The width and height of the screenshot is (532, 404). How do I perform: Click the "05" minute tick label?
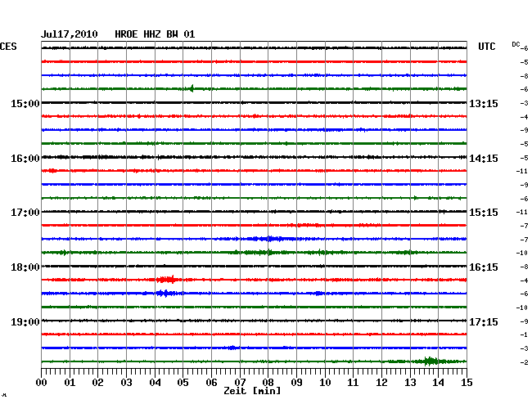tap(183, 383)
